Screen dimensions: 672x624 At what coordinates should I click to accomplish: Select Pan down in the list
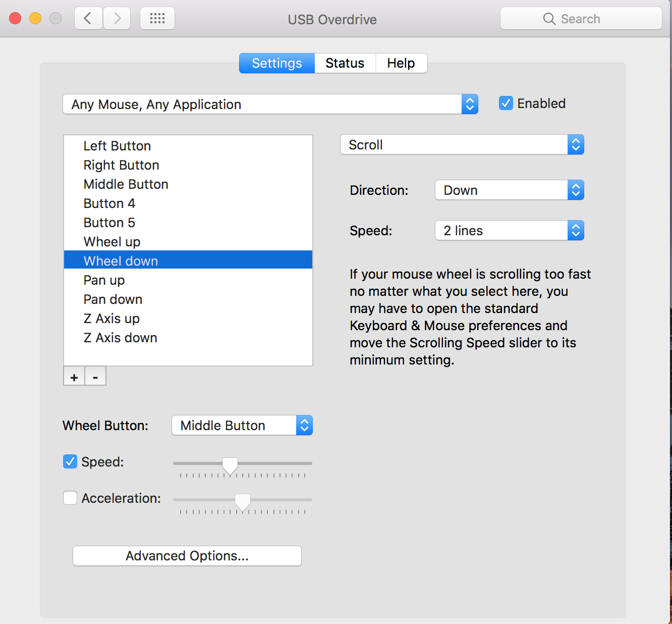(188, 299)
